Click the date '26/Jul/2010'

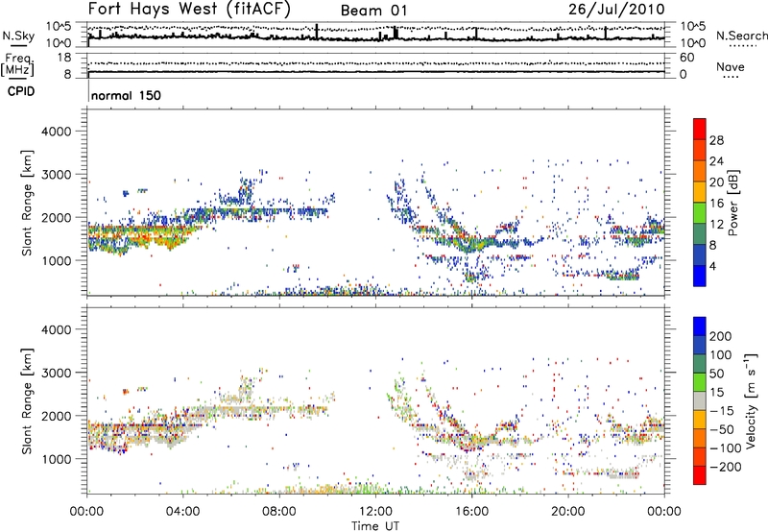[616, 10]
